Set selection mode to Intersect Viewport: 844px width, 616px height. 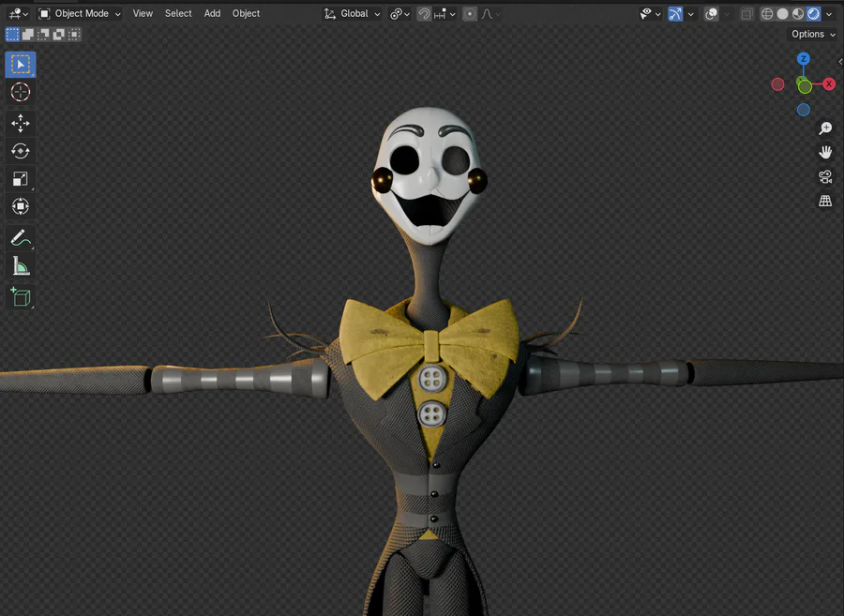click(74, 35)
